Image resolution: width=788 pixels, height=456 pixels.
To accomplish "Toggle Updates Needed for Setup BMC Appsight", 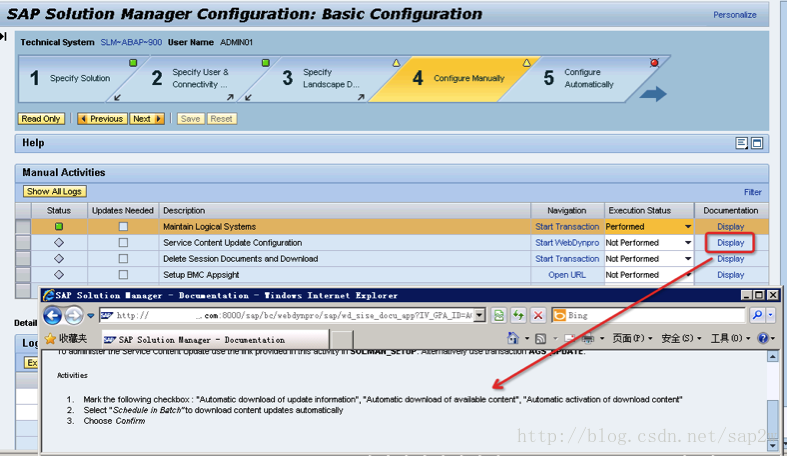I will point(123,275).
